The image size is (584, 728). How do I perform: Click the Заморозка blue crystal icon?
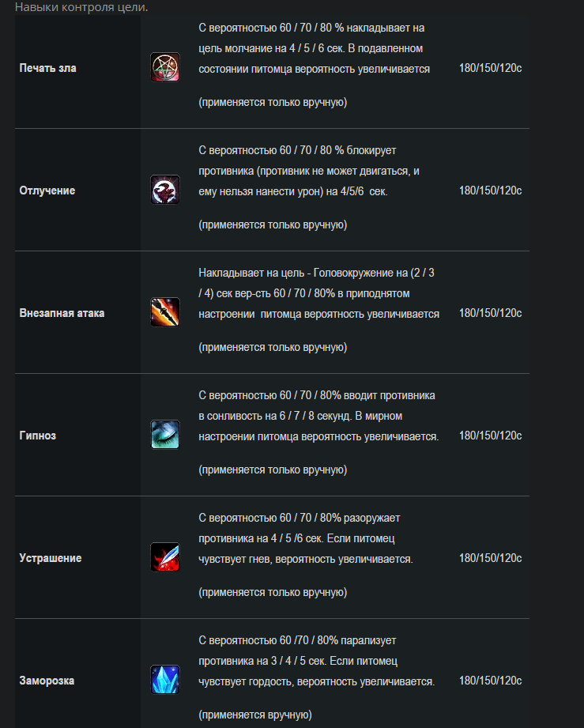point(165,681)
